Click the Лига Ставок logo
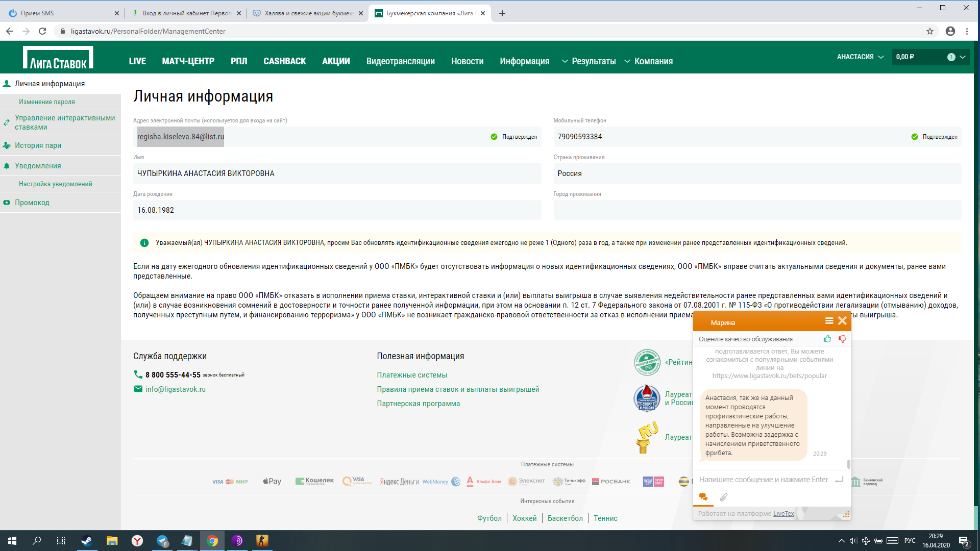The height and width of the screenshot is (551, 980). click(58, 57)
